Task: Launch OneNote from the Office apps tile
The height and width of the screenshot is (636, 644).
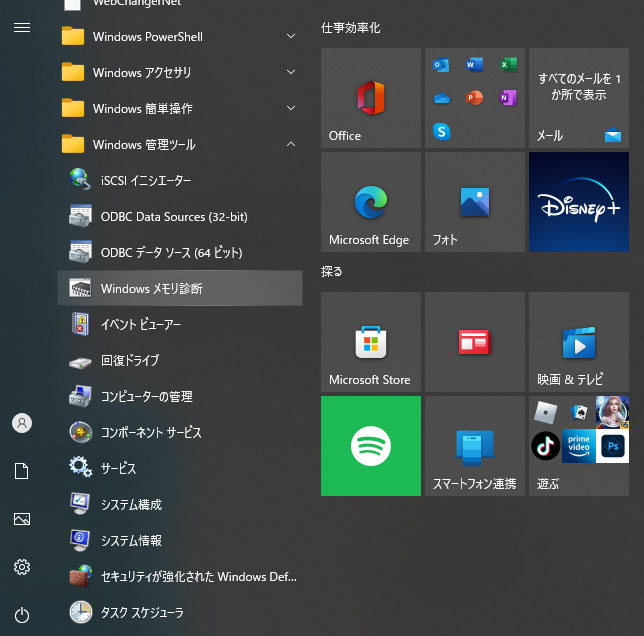Action: coord(508,98)
